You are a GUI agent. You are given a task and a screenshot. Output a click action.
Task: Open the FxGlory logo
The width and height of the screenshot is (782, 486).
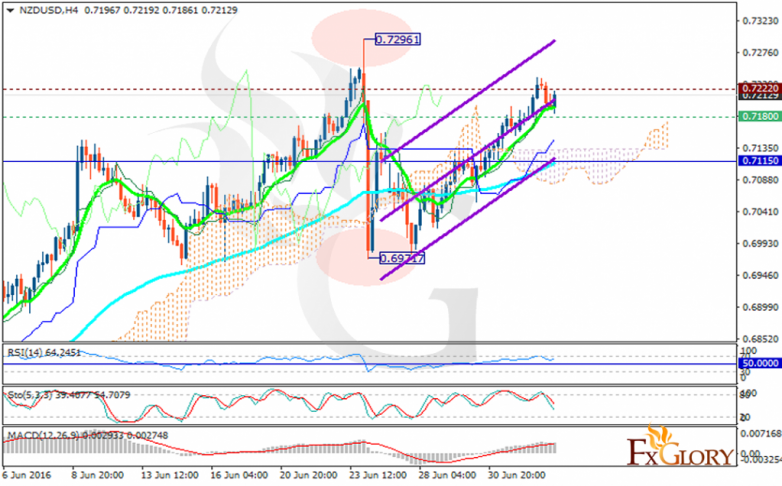(679, 446)
